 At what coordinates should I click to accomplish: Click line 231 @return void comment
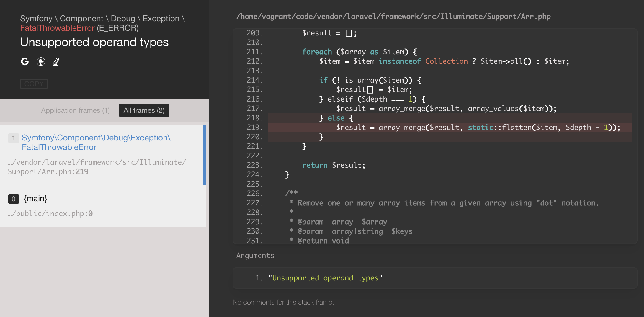tap(319, 241)
